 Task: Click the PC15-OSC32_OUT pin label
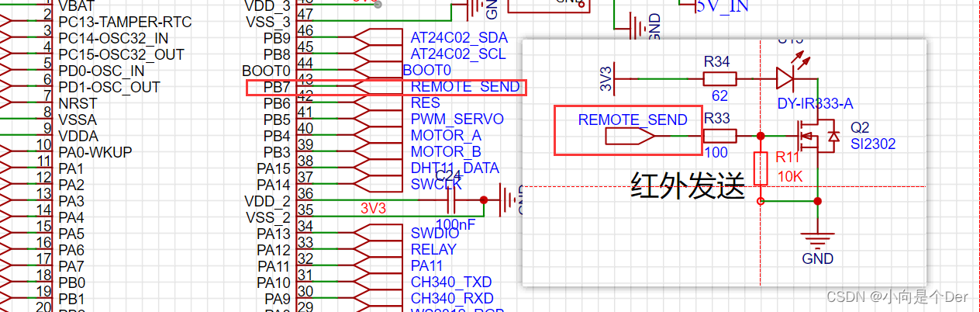tap(121, 54)
